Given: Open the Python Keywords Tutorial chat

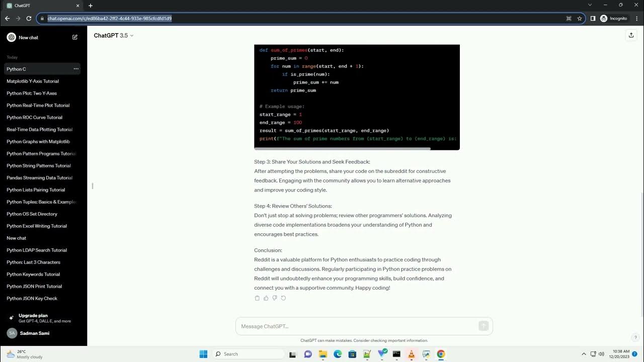Looking at the screenshot, I should [42, 274].
